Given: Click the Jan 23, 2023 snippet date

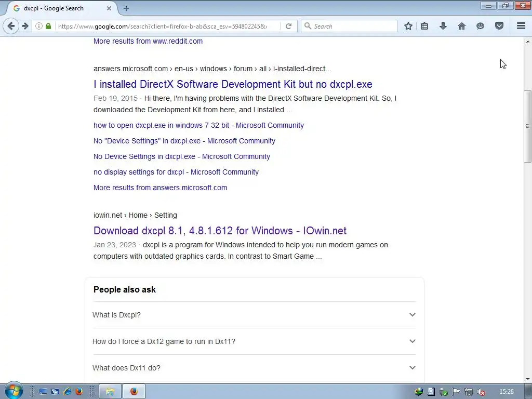Looking at the screenshot, I should 115,245.
